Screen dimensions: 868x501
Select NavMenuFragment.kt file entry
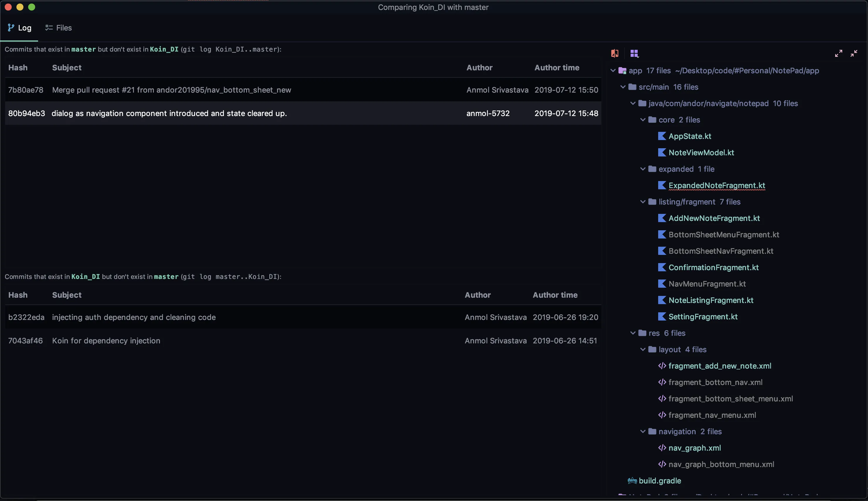pyautogui.click(x=707, y=284)
